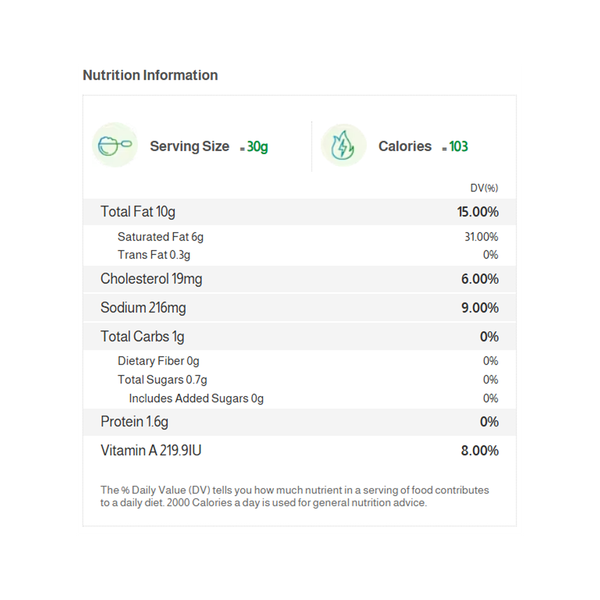The image size is (600, 600).
Task: Click the 30g serving size value
Action: tap(257, 147)
